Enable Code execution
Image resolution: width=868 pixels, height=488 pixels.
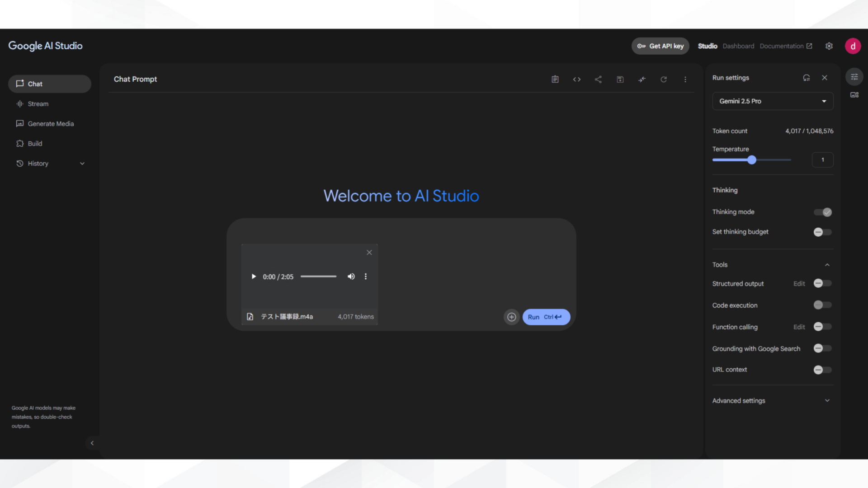click(x=822, y=305)
